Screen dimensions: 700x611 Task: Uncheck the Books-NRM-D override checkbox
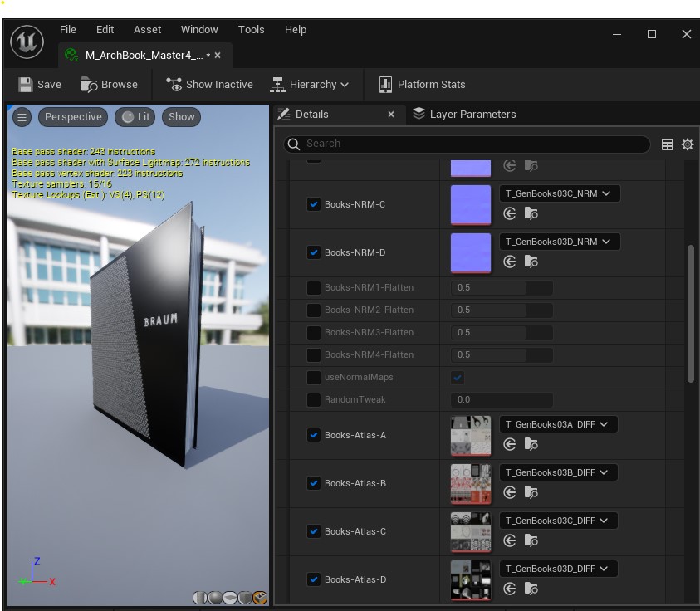point(314,252)
